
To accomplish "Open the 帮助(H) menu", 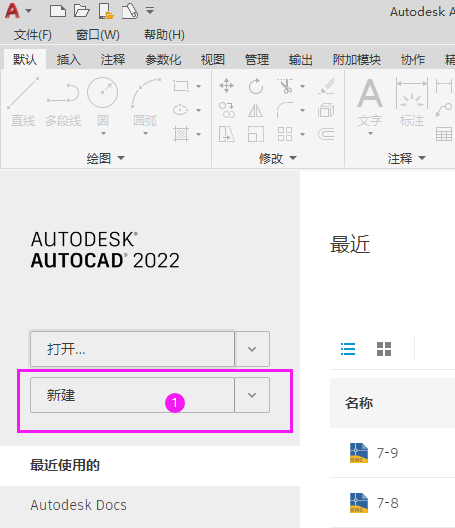I will tap(164, 35).
